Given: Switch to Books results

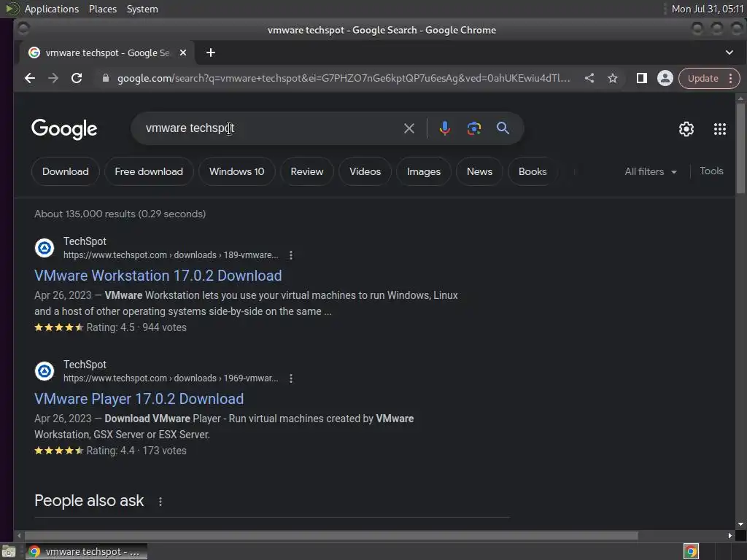Looking at the screenshot, I should point(532,171).
